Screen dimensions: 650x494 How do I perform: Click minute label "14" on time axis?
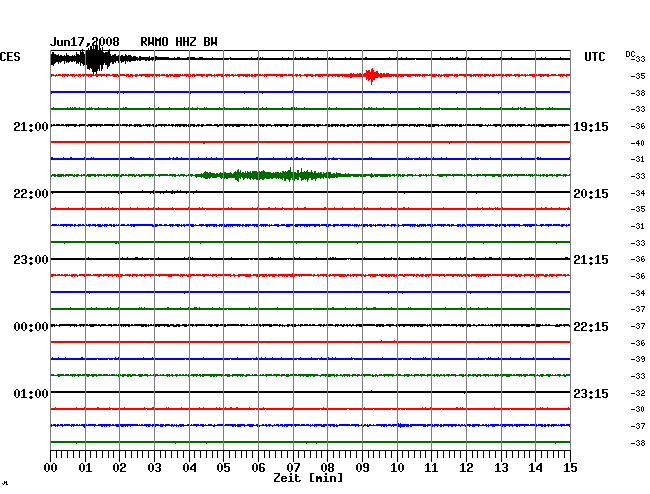point(535,467)
